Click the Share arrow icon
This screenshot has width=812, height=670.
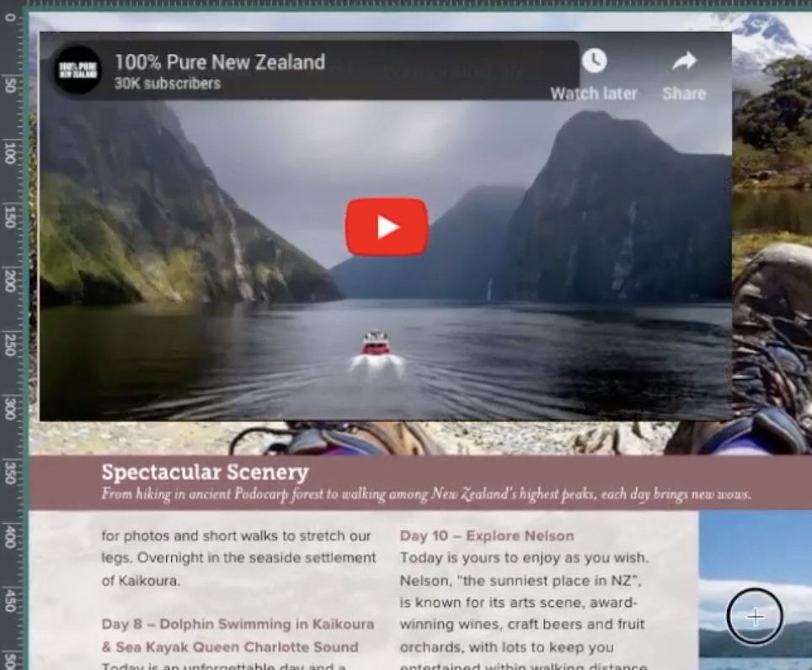point(685,61)
